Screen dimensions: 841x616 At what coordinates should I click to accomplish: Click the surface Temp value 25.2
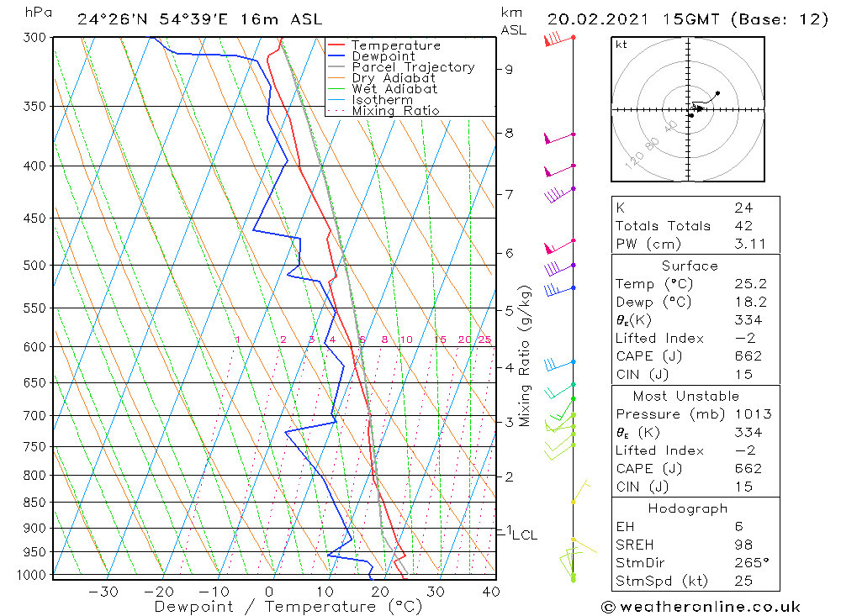click(751, 284)
